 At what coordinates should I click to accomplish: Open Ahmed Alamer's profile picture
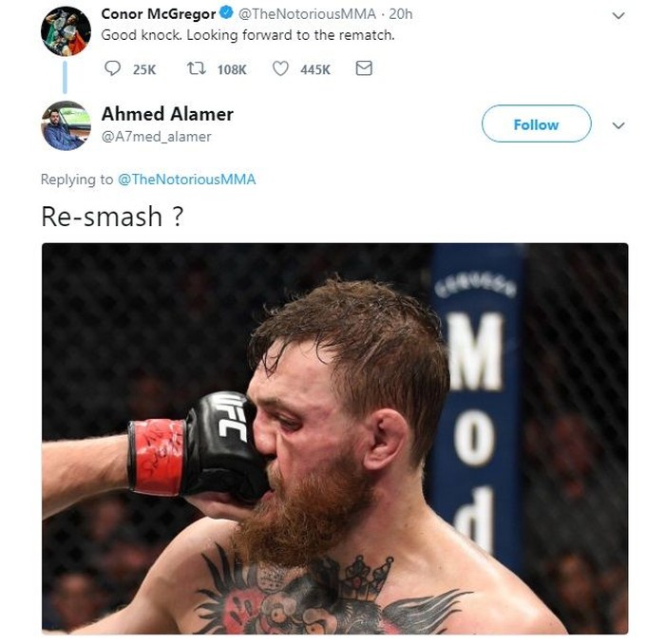66,126
